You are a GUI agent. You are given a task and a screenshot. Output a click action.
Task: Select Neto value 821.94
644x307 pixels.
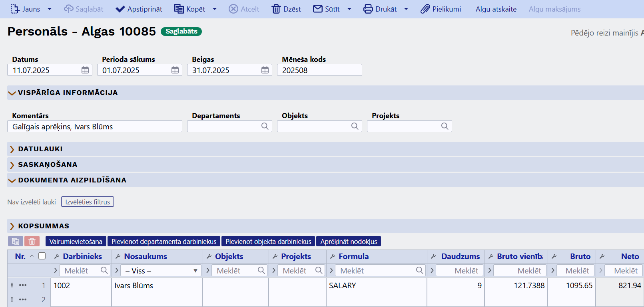click(x=620, y=285)
